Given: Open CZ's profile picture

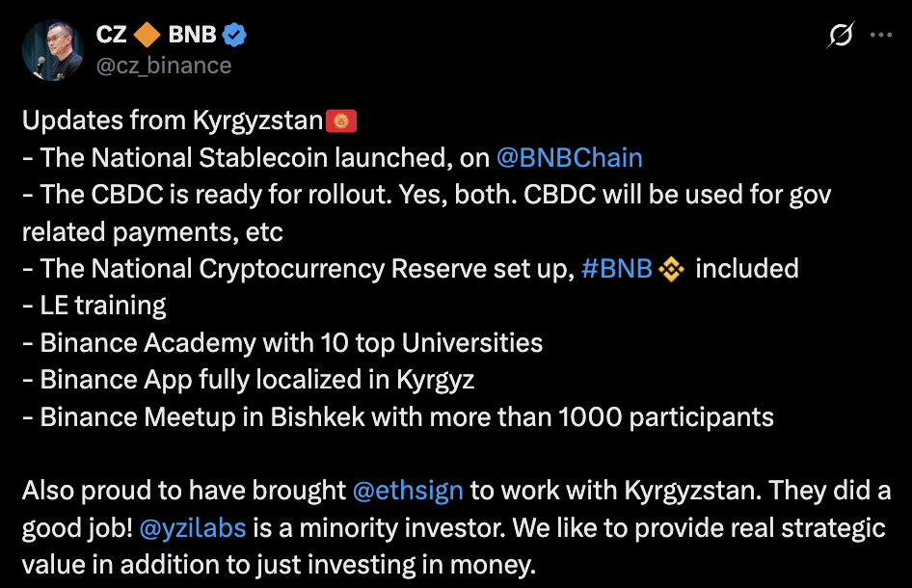Looking at the screenshot, I should [x=52, y=50].
